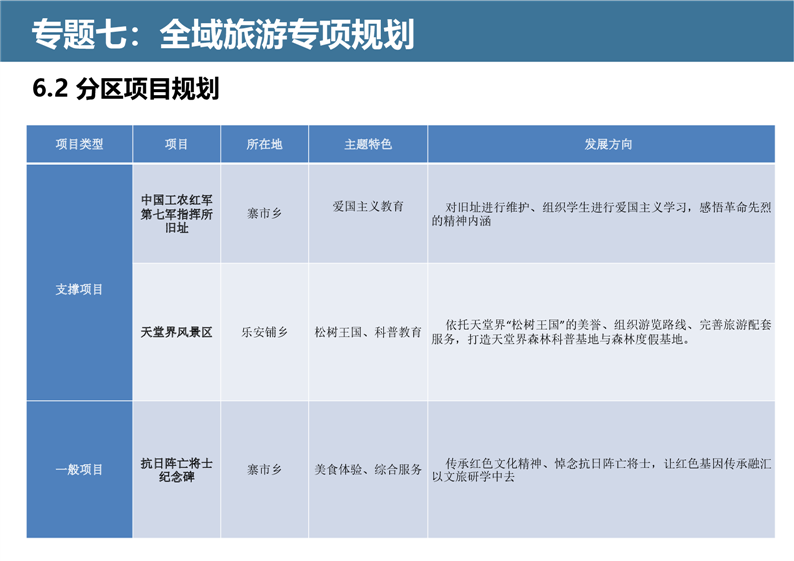Click the cell 抗日阵亡将士纪念碑
The height and width of the screenshot is (561, 794).
click(176, 469)
